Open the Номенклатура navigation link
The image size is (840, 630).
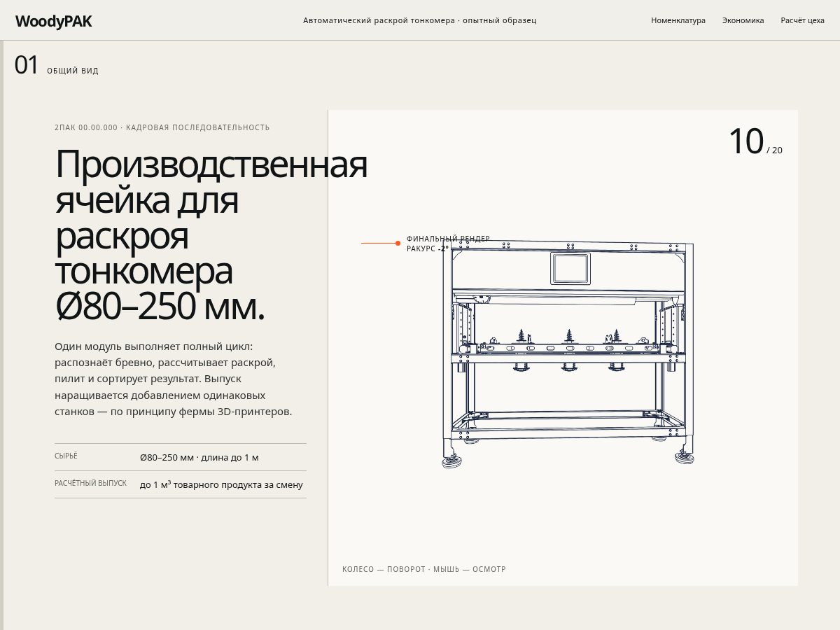pyautogui.click(x=678, y=20)
